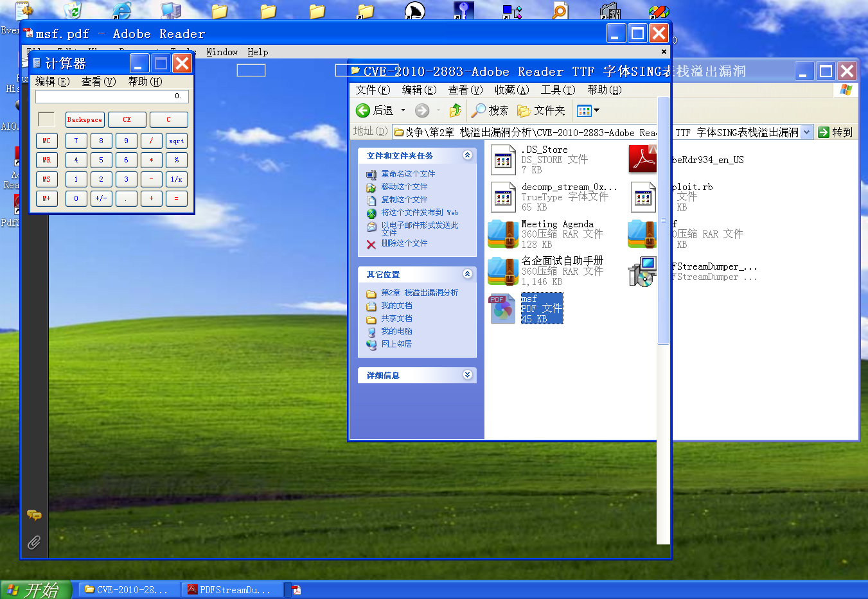The width and height of the screenshot is (868, 599).
Task: Open the 查看(V) menu in Calculator
Action: [98, 82]
